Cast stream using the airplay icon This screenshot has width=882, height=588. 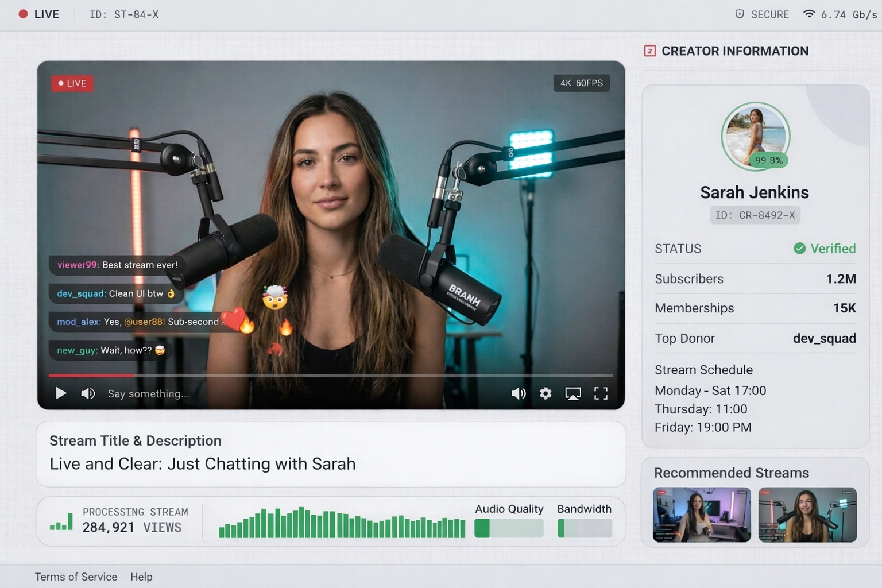(x=573, y=393)
